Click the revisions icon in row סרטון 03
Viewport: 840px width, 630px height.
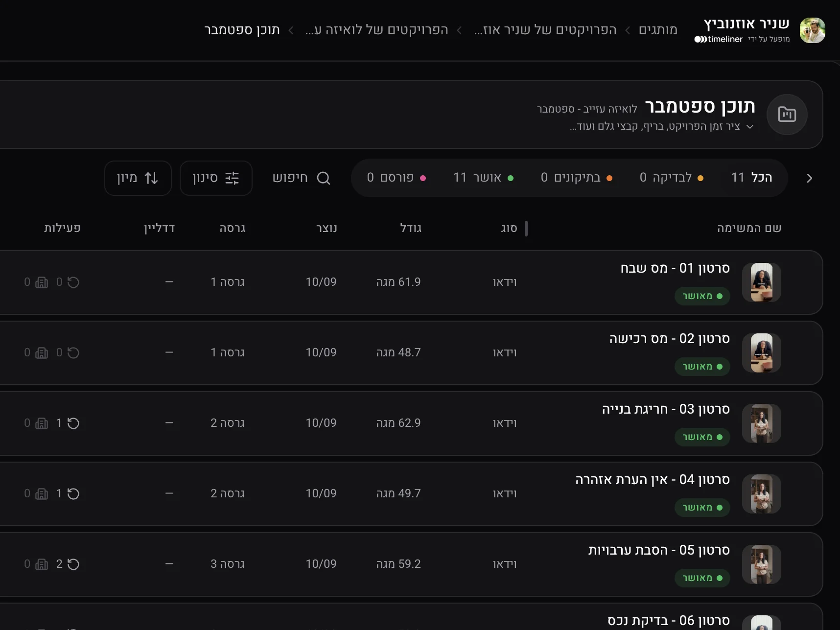[73, 423]
